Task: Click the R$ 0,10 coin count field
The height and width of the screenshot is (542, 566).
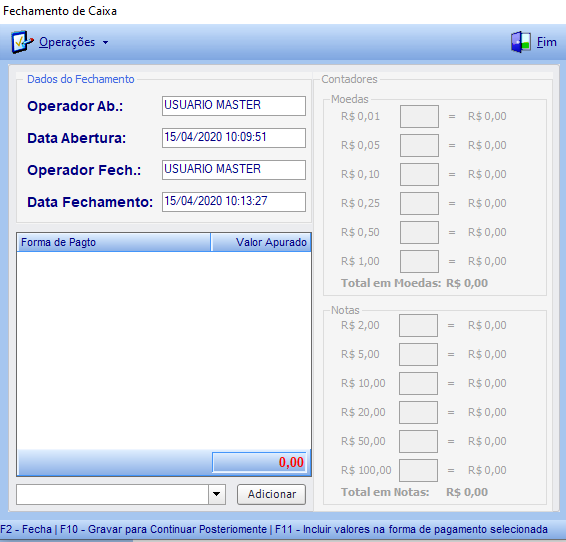Action: point(419,174)
